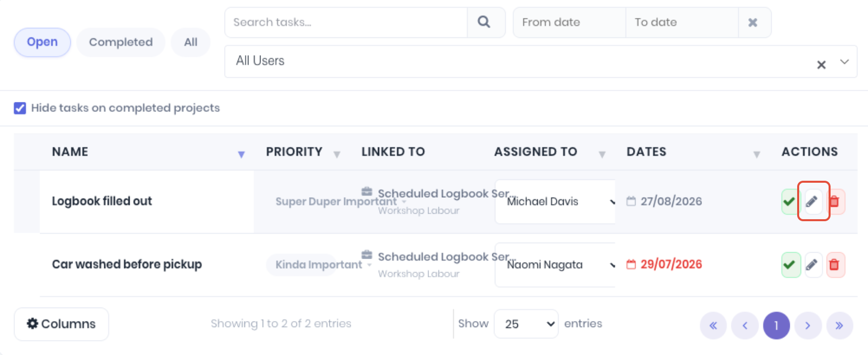Image resolution: width=868 pixels, height=355 pixels.
Task: Open the Columns settings button
Action: click(x=61, y=324)
